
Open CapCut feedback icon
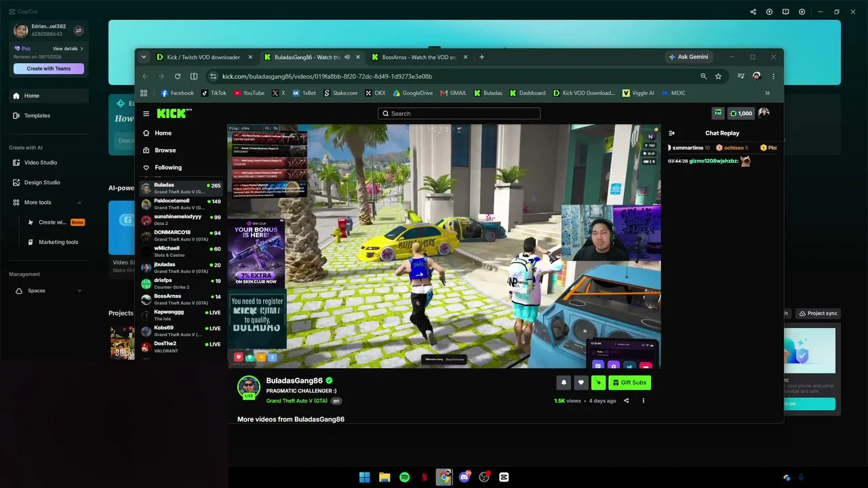click(x=786, y=12)
